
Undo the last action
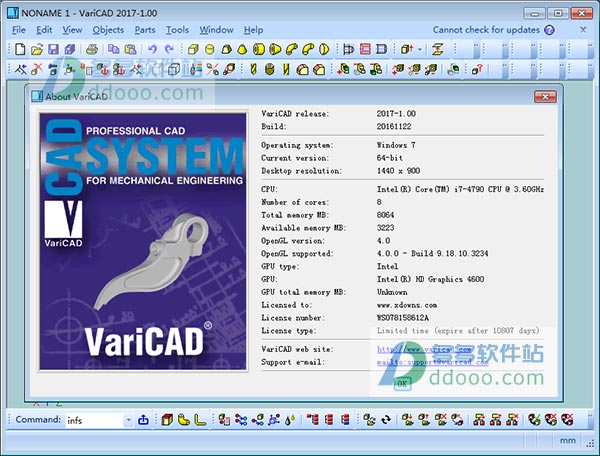click(x=153, y=49)
